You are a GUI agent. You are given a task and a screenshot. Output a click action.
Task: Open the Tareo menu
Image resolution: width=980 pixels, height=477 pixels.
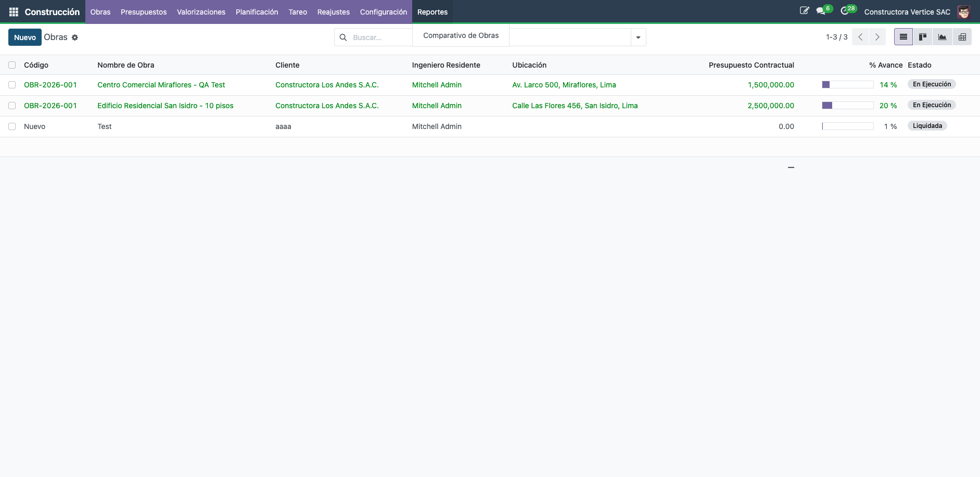pos(298,12)
